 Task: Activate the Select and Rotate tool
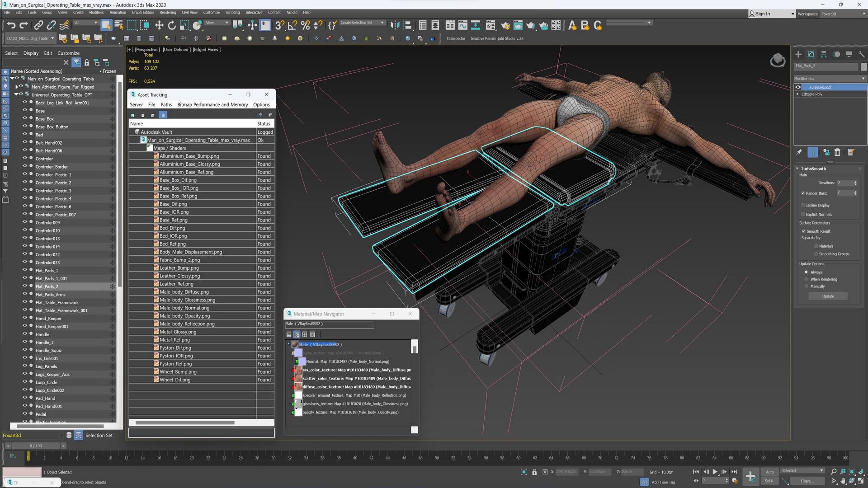click(172, 25)
